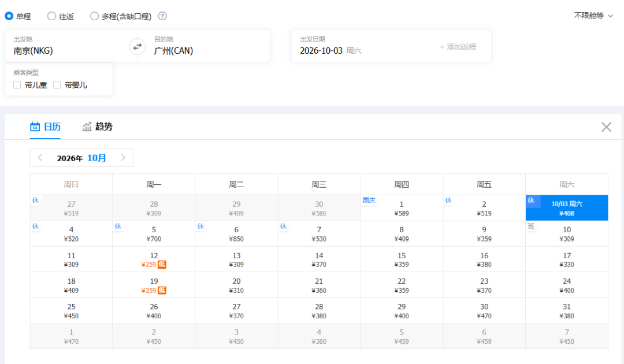Switch to the 日历 calendar tab

(x=46, y=127)
